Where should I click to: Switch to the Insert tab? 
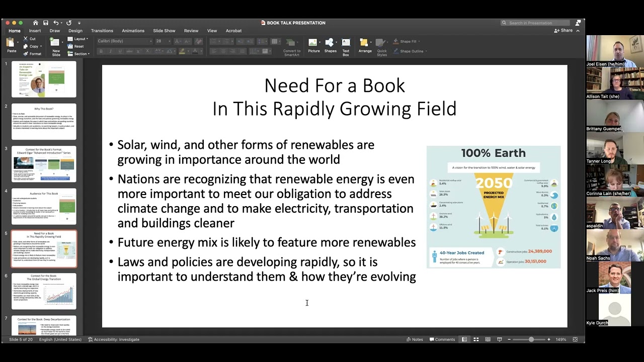35,31
